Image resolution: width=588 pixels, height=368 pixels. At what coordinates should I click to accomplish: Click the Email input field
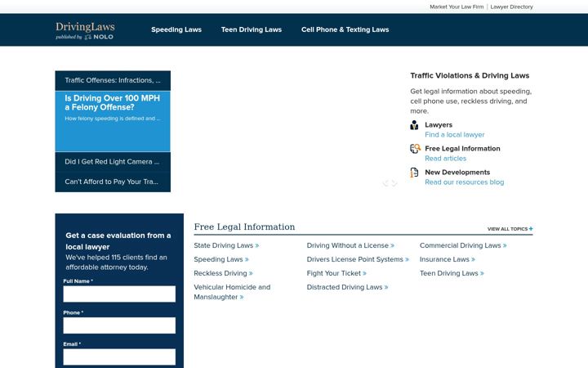pyautogui.click(x=119, y=357)
